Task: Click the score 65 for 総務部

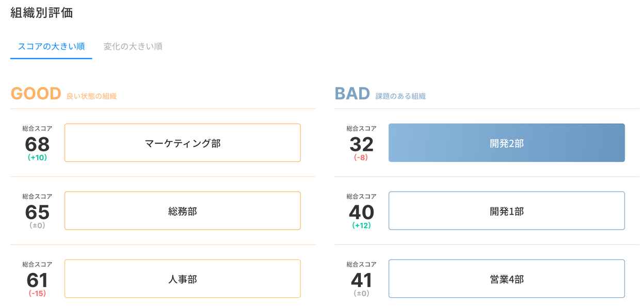Action: coord(37,212)
